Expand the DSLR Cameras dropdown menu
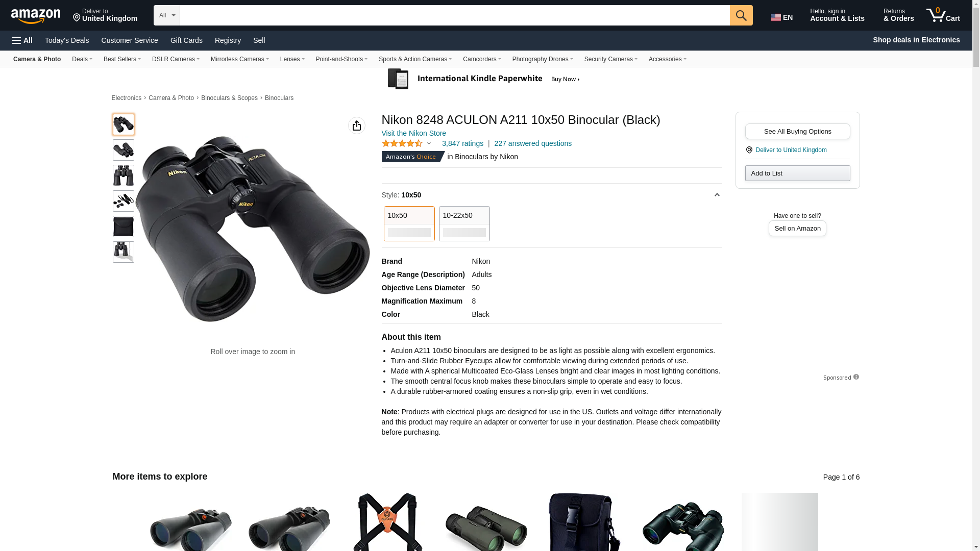The width and height of the screenshot is (980, 551). pyautogui.click(x=176, y=59)
